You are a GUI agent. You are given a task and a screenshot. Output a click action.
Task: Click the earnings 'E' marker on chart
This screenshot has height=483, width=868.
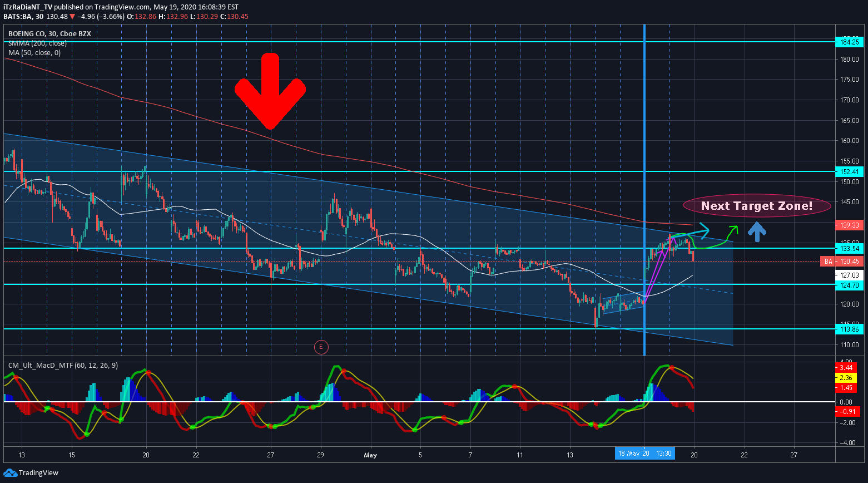321,347
